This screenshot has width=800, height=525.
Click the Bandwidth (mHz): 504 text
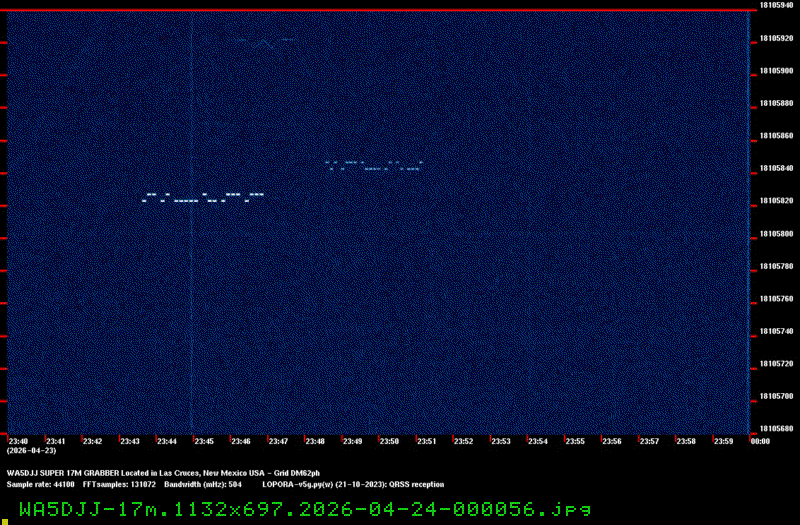(x=203, y=485)
